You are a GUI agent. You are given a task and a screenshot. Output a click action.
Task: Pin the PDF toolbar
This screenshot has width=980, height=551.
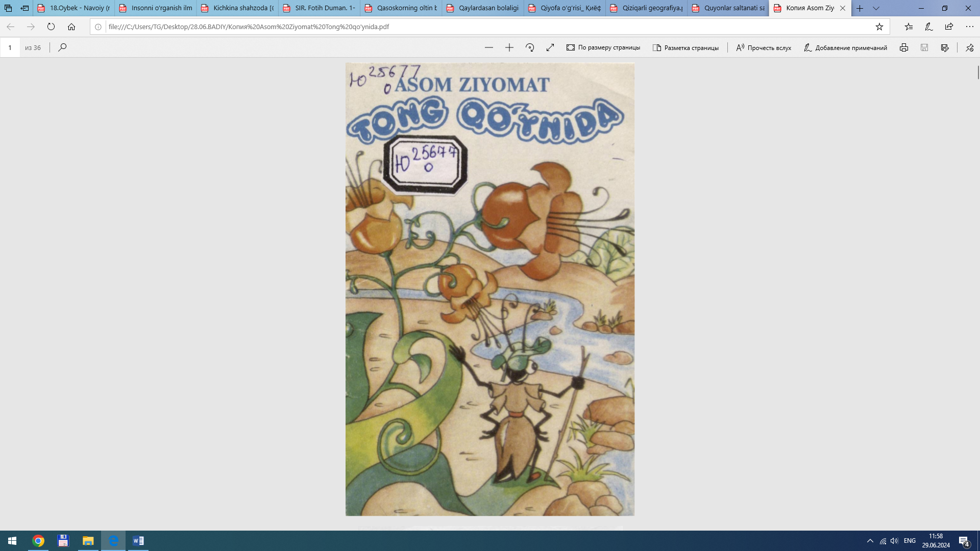click(x=969, y=47)
